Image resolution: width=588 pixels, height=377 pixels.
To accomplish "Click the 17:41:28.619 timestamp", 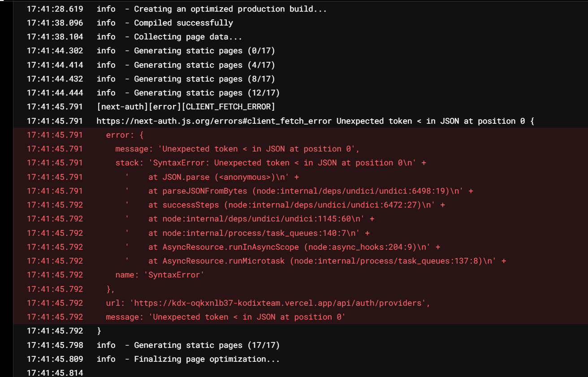I will pos(55,9).
